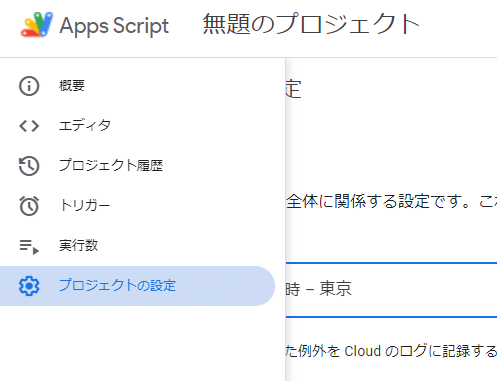Screen dimensions: 497x381
Task: Rename project by clicking 無題のプロジェクト title
Action: [x=311, y=25]
